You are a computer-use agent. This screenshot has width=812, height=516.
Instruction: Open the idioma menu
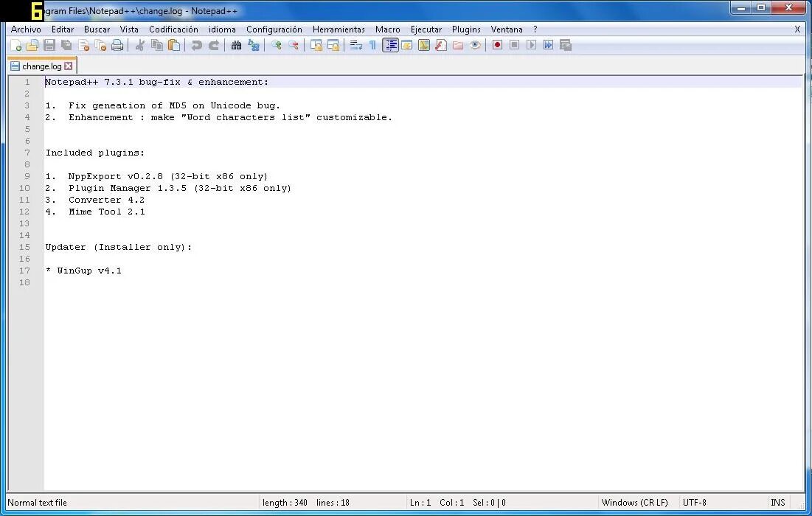(222, 29)
